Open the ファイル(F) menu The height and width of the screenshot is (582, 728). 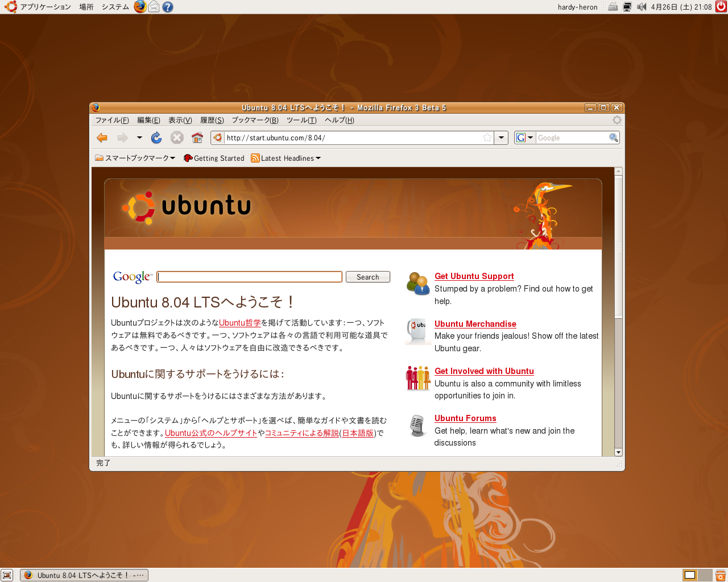pyautogui.click(x=112, y=120)
